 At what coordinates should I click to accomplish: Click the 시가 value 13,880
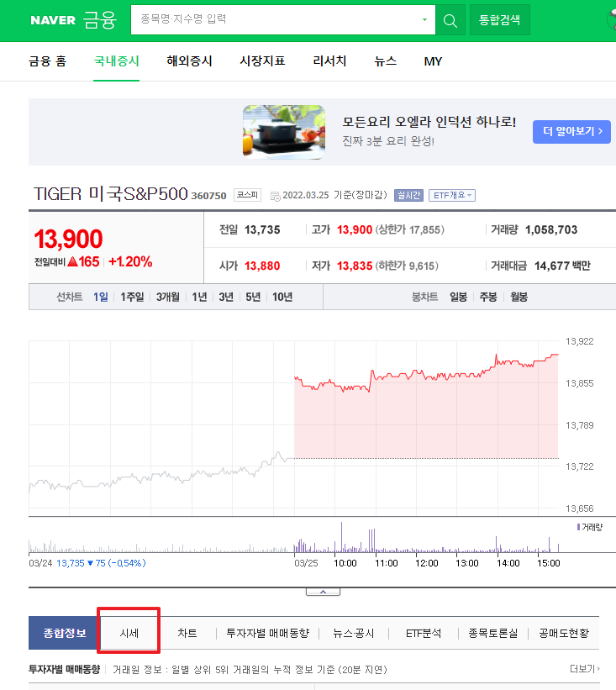(262, 266)
